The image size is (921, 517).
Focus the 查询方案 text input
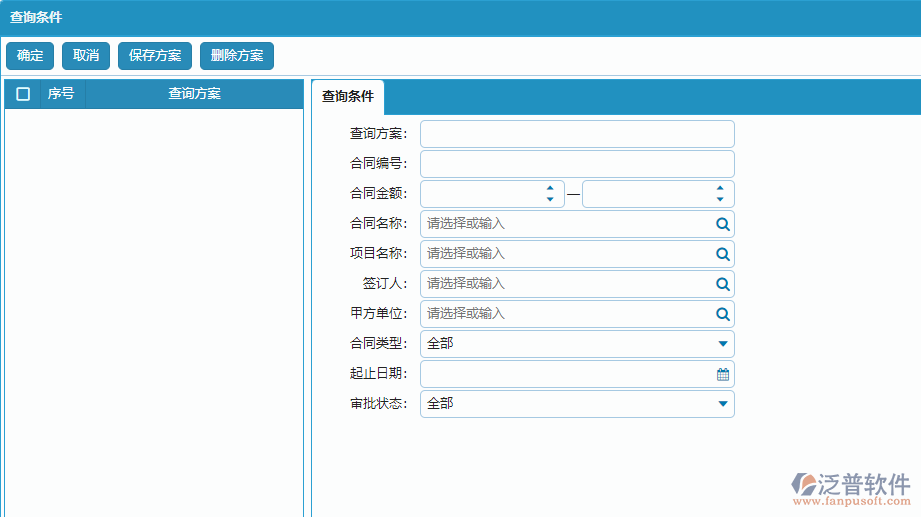[577, 134]
